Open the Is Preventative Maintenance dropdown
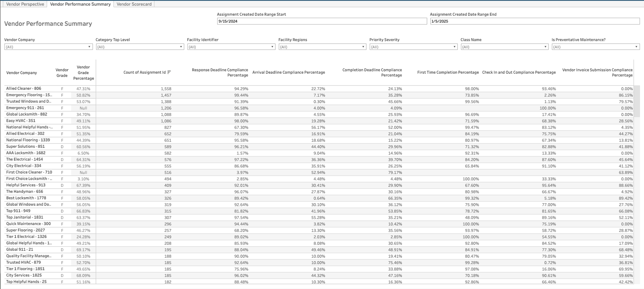This screenshot has width=644, height=289. pos(596,47)
